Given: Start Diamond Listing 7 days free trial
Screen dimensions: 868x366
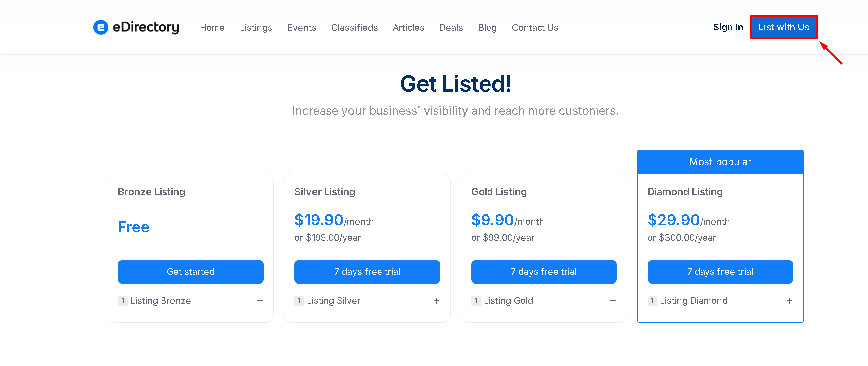Looking at the screenshot, I should click(x=720, y=272).
